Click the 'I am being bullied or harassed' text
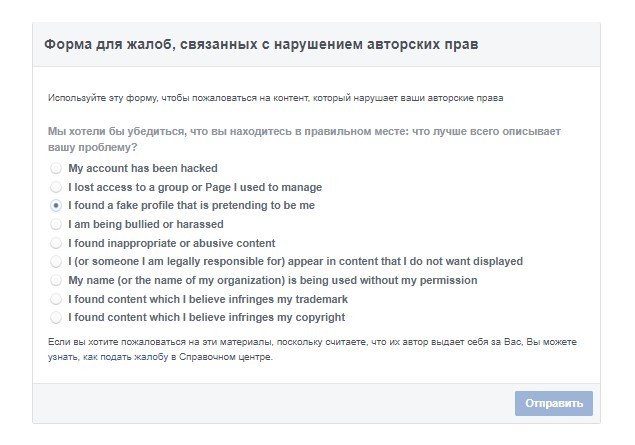 (146, 224)
